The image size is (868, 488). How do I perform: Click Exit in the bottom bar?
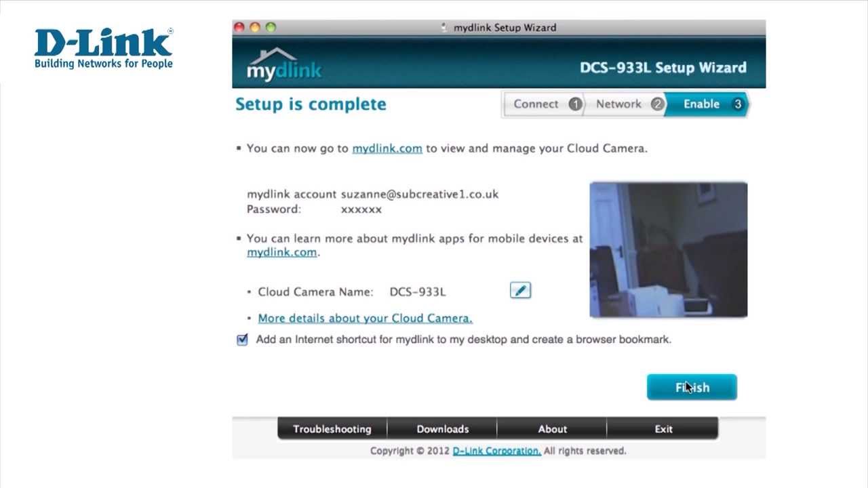pos(663,429)
